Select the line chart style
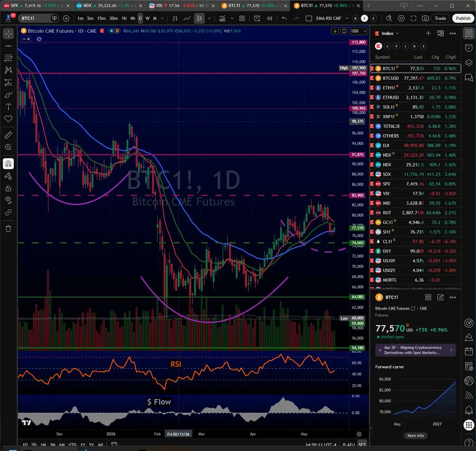 click(x=187, y=18)
